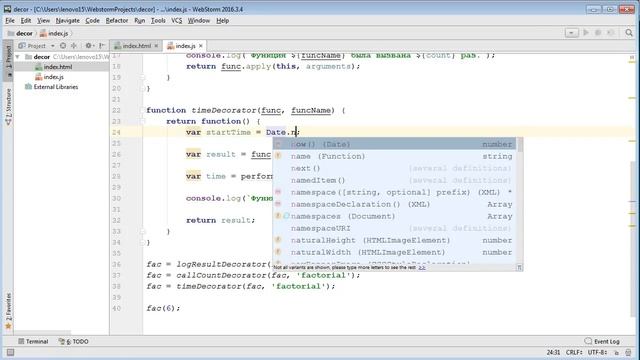Open the Terminal tool window
640x360 pixels.
click(33, 341)
